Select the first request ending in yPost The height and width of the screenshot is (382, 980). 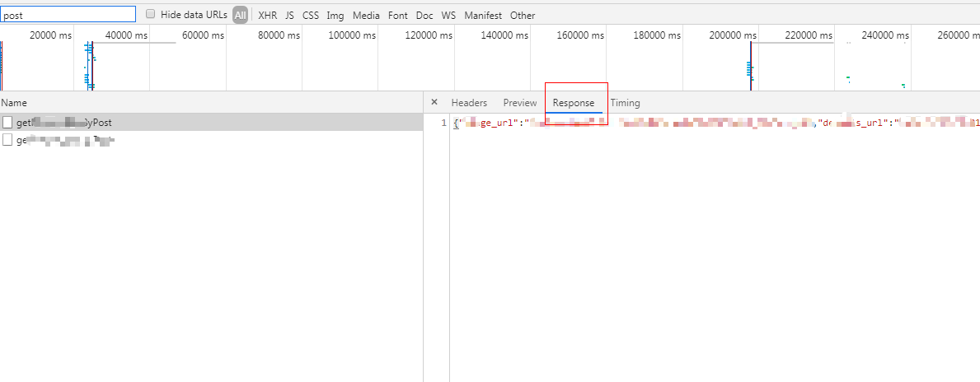click(211, 123)
